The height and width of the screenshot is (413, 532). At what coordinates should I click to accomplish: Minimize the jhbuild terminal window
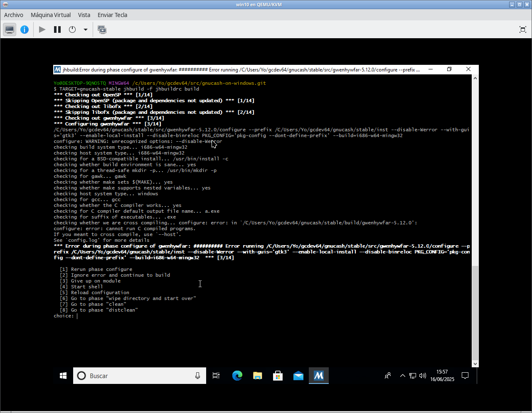pos(431,69)
